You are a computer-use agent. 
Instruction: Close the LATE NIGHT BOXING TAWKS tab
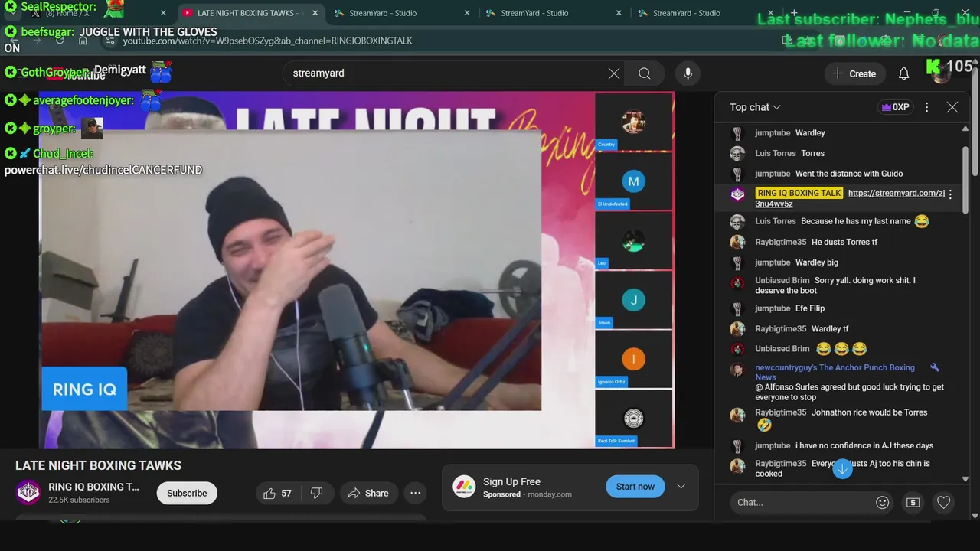click(x=315, y=13)
